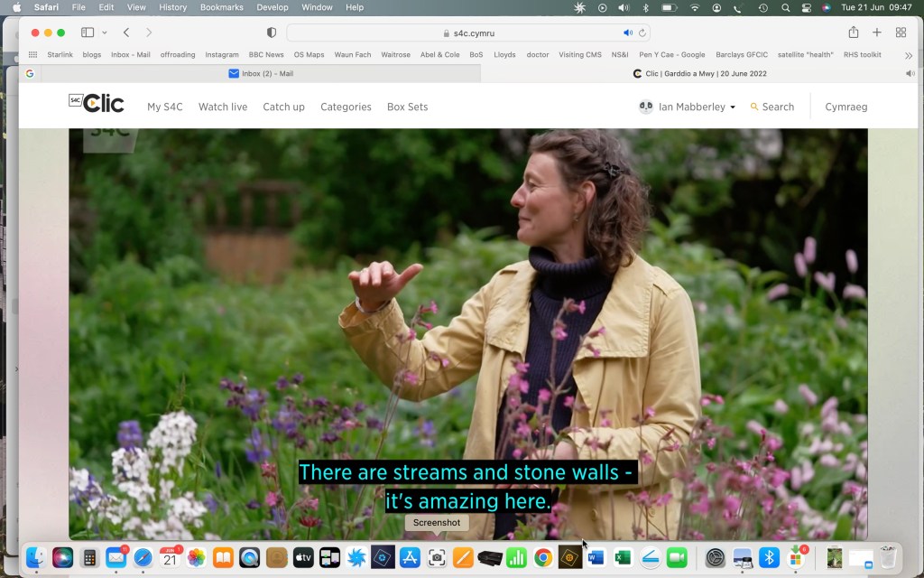Click the s4c.cymru address field

pyautogui.click(x=469, y=33)
